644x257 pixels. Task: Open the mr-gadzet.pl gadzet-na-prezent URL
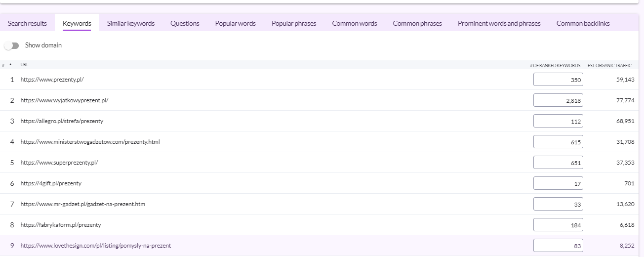click(x=82, y=204)
